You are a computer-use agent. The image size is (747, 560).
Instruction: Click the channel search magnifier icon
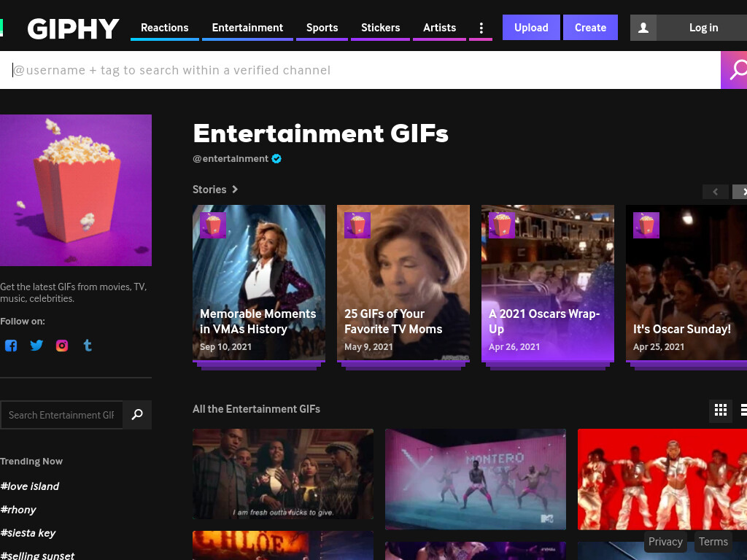click(137, 415)
